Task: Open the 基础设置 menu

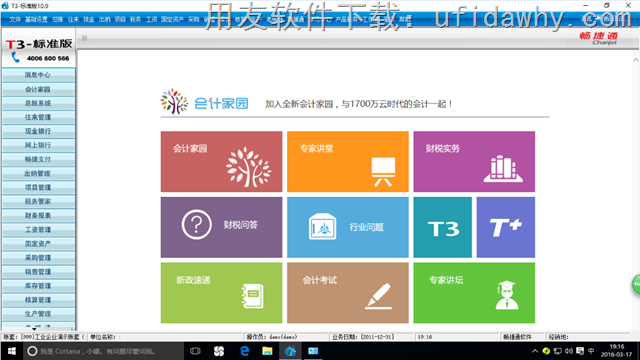Action: pyautogui.click(x=36, y=19)
